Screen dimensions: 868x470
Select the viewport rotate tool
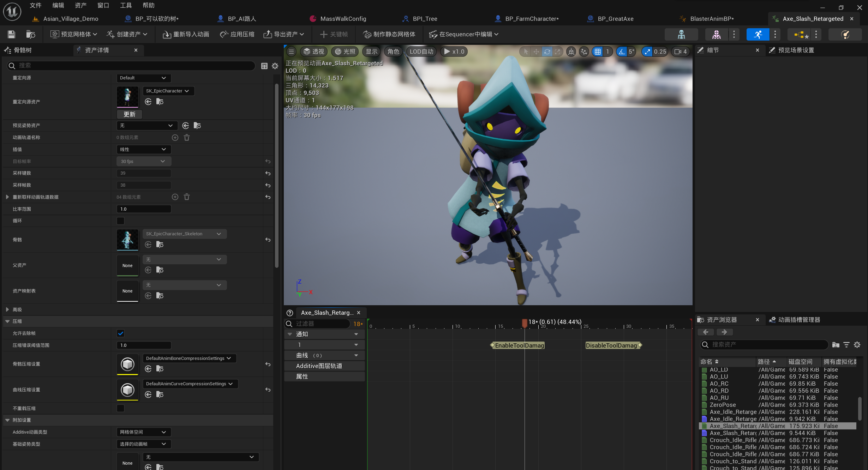pyautogui.click(x=547, y=52)
